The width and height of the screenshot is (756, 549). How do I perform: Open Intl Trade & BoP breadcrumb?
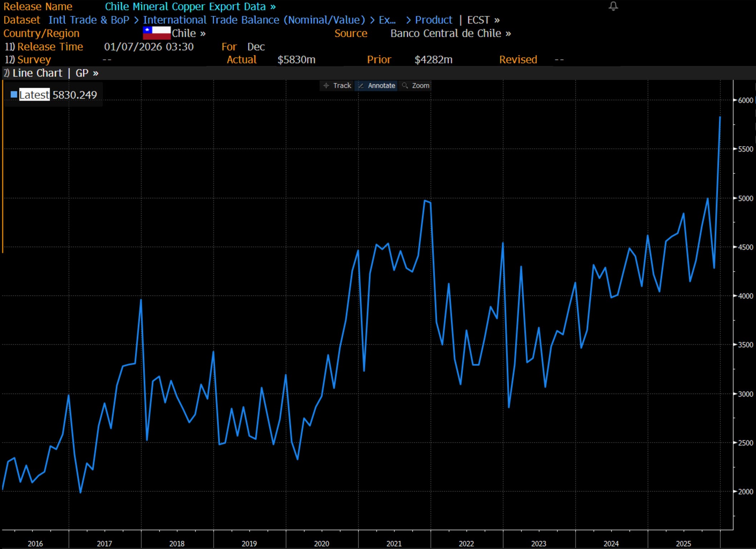click(89, 20)
